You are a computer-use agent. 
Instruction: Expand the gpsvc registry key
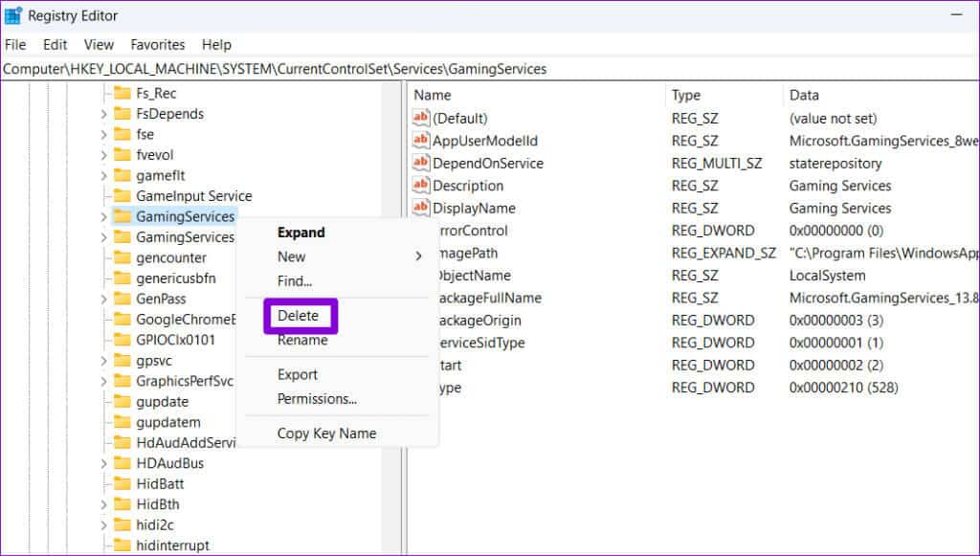(x=103, y=361)
